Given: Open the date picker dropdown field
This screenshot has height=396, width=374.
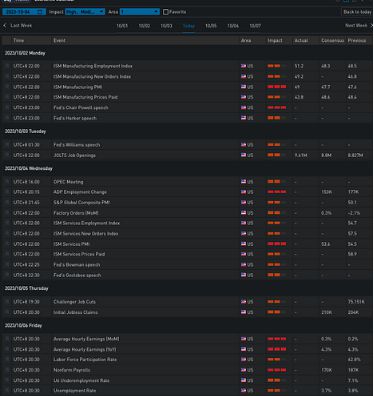Looking at the screenshot, I should click(x=24, y=12).
